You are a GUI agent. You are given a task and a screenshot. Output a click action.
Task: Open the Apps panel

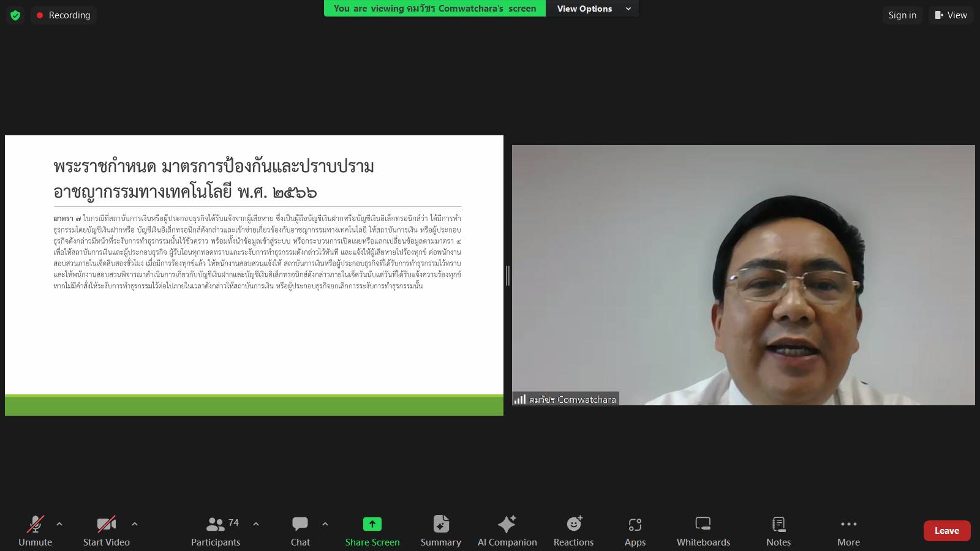635,531
